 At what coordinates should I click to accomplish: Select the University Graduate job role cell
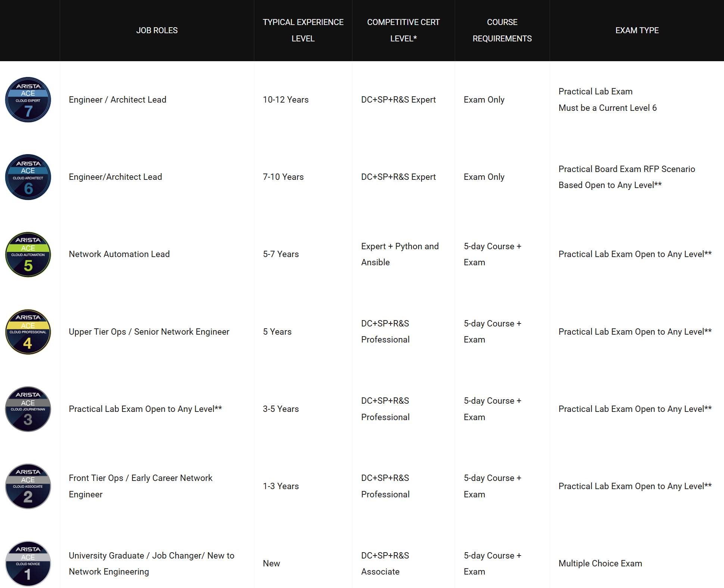151,563
